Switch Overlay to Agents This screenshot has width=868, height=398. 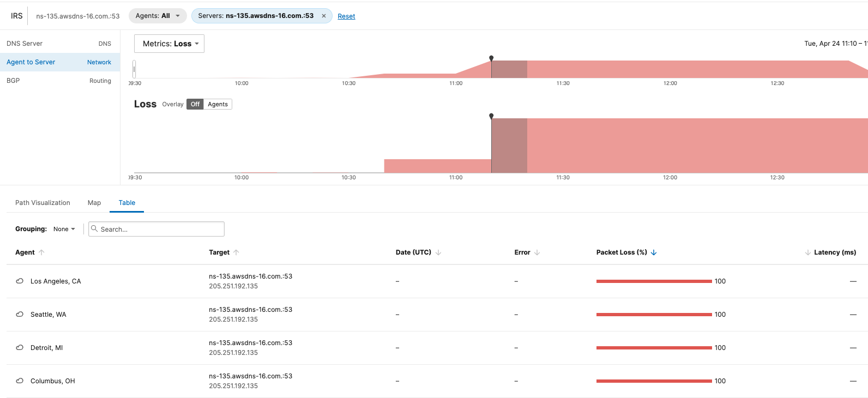click(218, 104)
